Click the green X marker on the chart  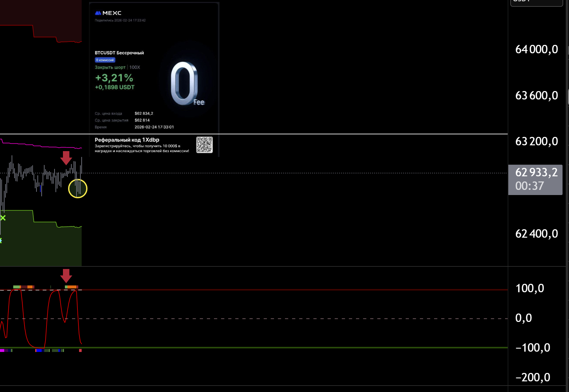[3, 218]
